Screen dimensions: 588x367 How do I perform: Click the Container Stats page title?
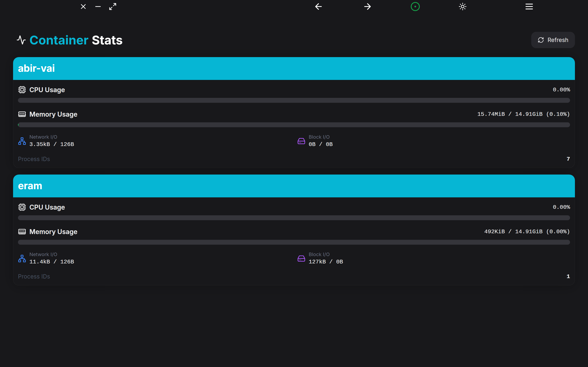tap(76, 40)
